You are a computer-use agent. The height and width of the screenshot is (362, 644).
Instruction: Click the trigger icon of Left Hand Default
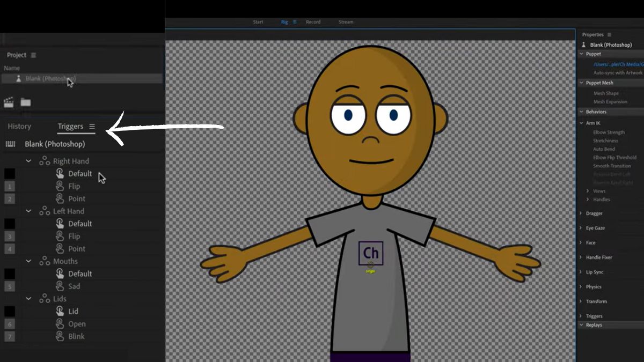pos(60,224)
